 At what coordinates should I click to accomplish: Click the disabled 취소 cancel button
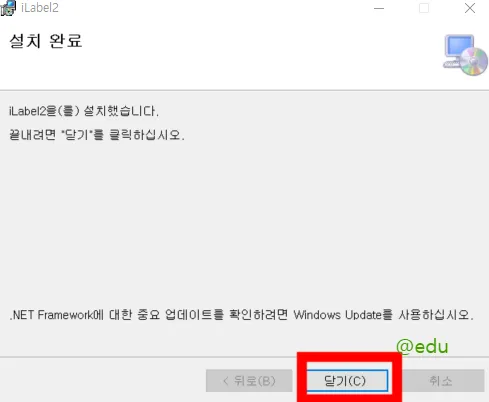coord(441,380)
